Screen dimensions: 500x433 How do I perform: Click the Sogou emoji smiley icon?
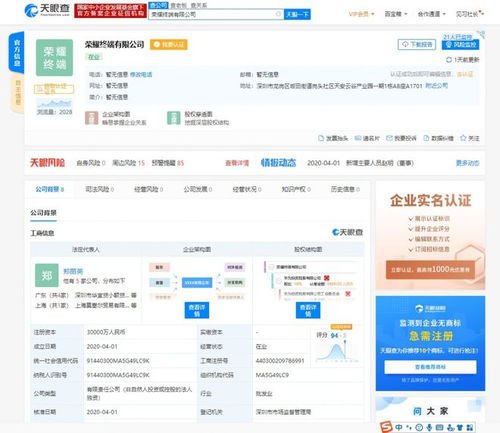419,427
